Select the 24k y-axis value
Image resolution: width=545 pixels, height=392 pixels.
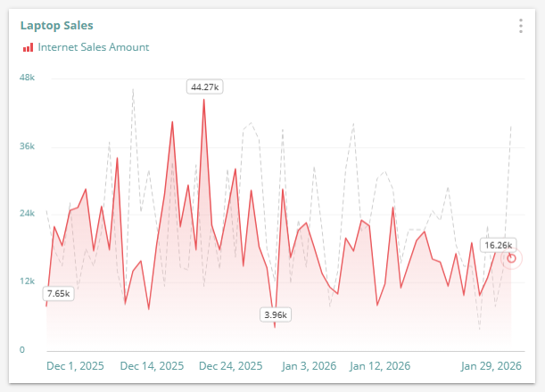(x=27, y=214)
